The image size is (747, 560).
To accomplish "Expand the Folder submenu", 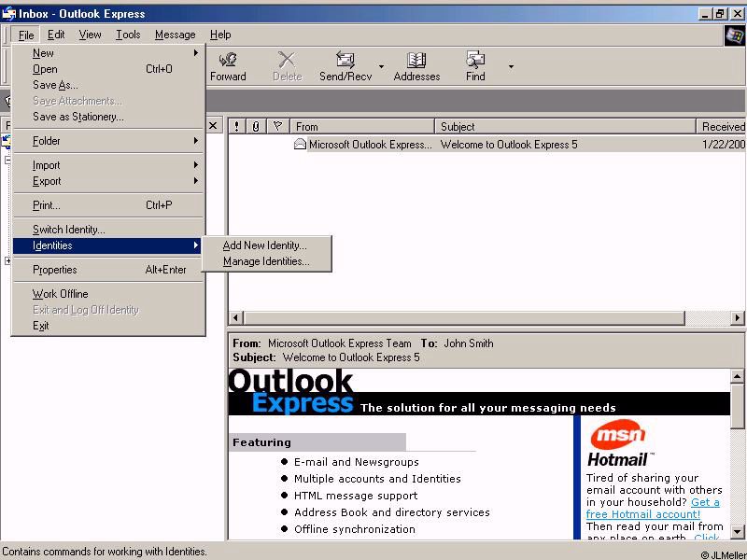I will point(47,141).
